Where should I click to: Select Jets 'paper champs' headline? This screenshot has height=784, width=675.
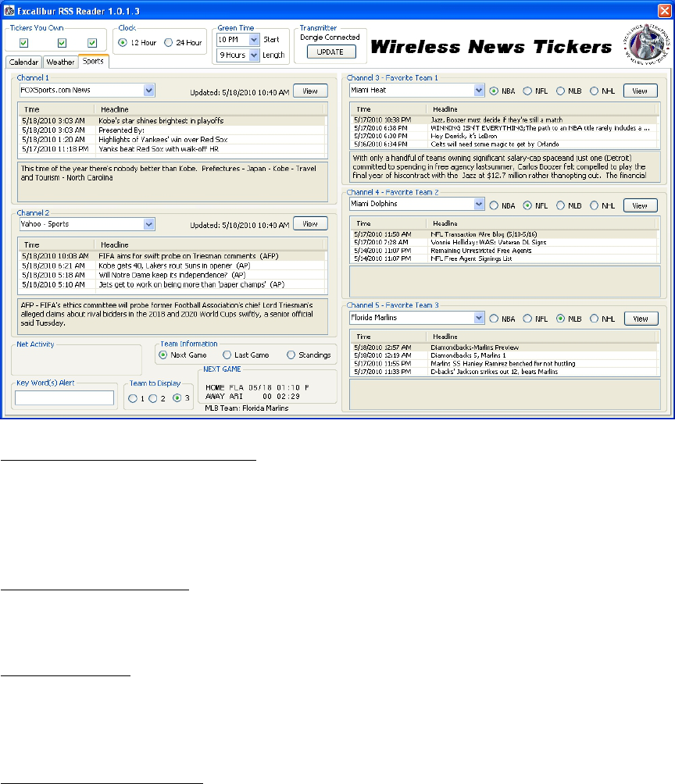[172, 284]
